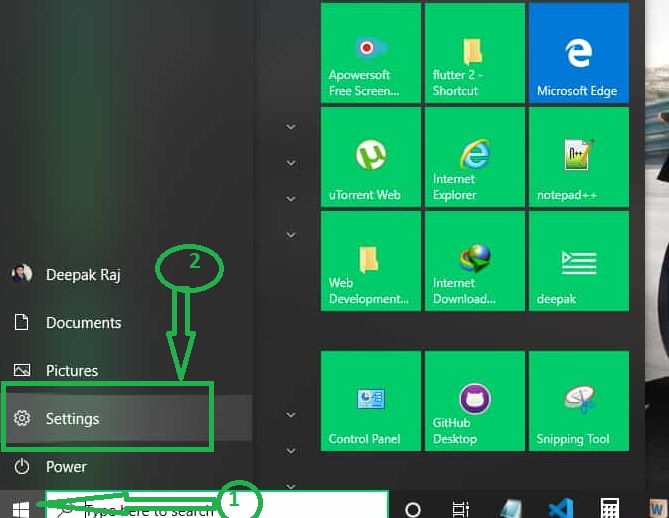
Task: Click the Deepak Raj profile avatar
Action: point(21,274)
